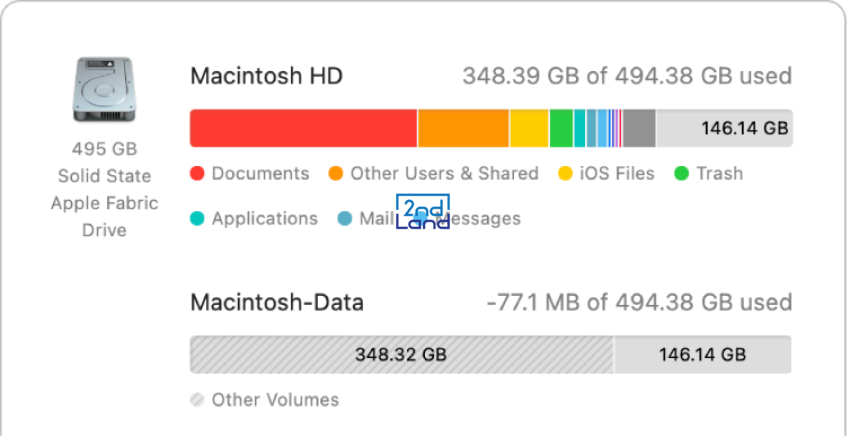Click the Documents legend label

(x=260, y=174)
